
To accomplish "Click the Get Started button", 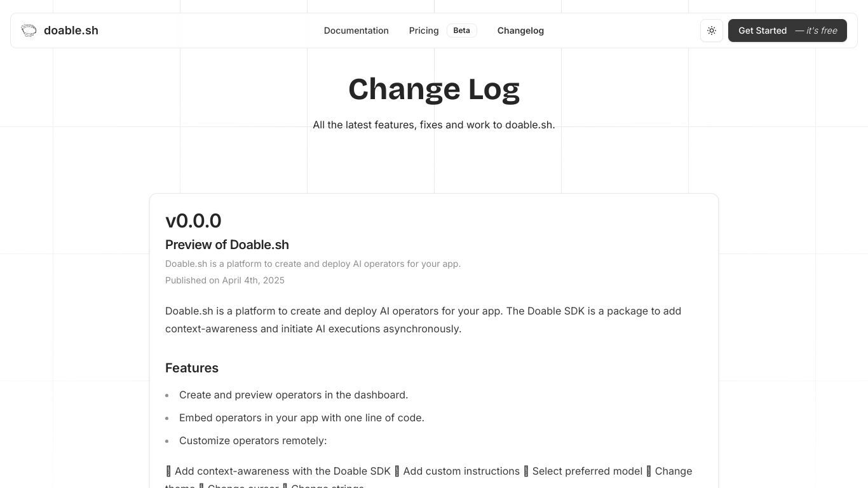I will (x=787, y=30).
